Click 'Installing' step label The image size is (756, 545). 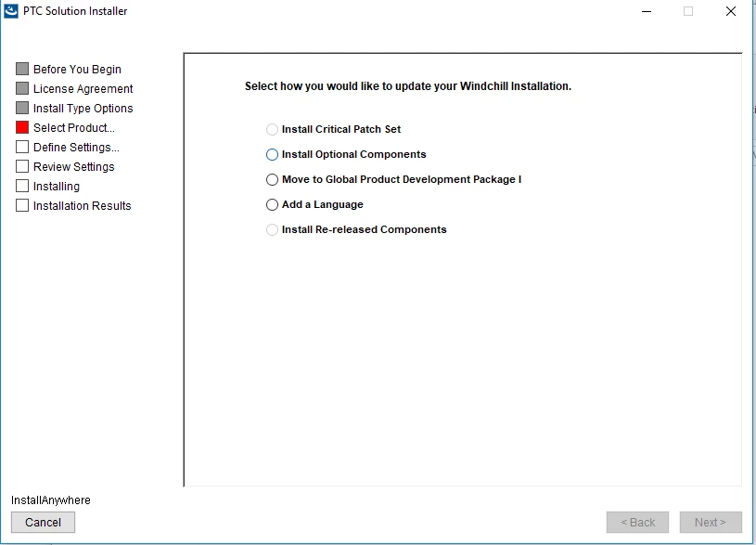[57, 187]
